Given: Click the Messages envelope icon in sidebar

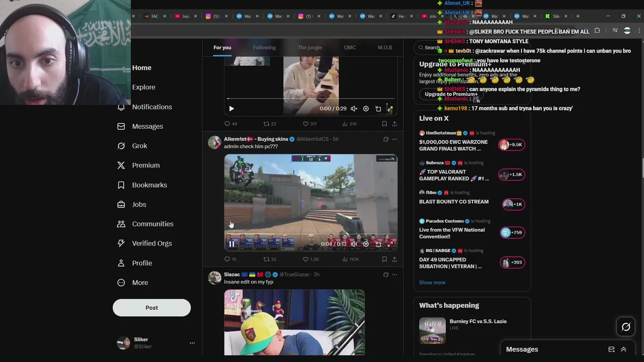Looking at the screenshot, I should 121,127.
